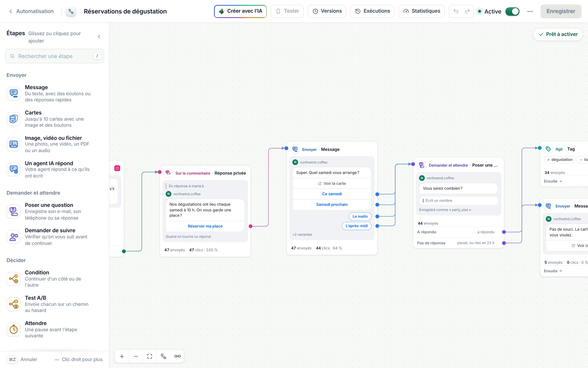The height and width of the screenshot is (368, 588).
Task: Select the Réserver ma place button
Action: click(205, 226)
